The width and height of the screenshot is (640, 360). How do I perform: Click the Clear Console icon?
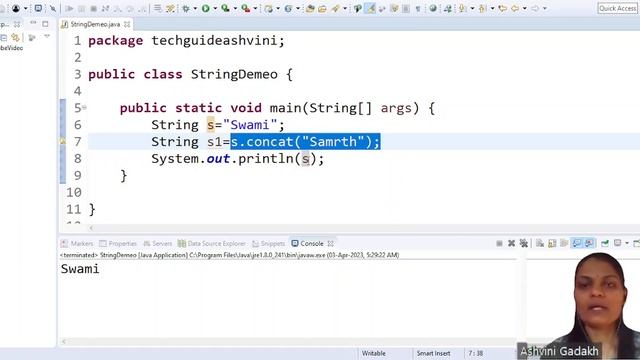pos(540,244)
